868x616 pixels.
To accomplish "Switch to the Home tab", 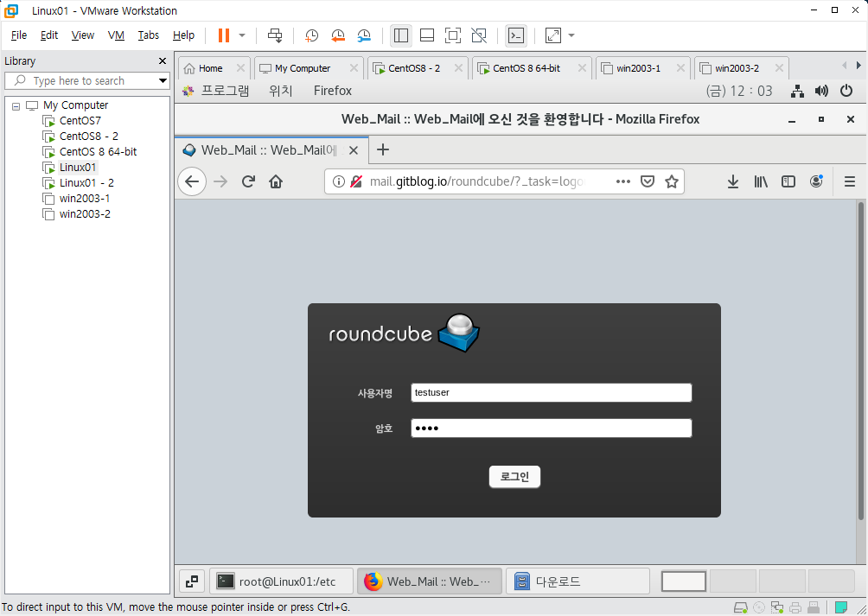I will 210,68.
